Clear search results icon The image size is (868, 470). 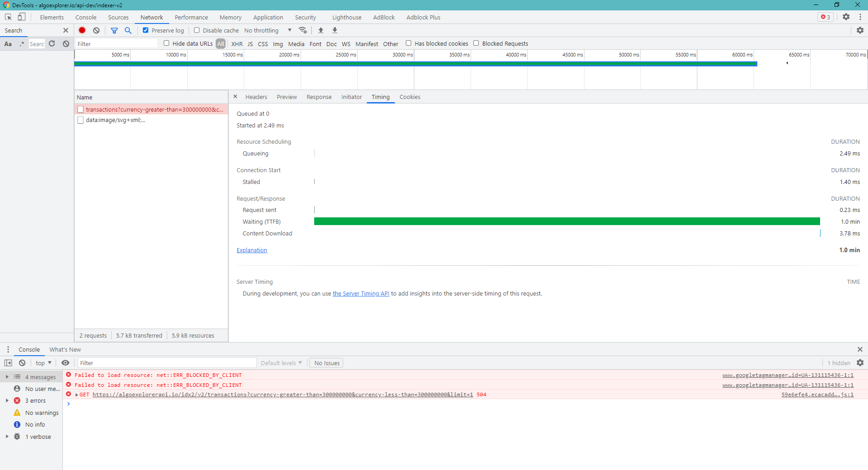tap(66, 44)
